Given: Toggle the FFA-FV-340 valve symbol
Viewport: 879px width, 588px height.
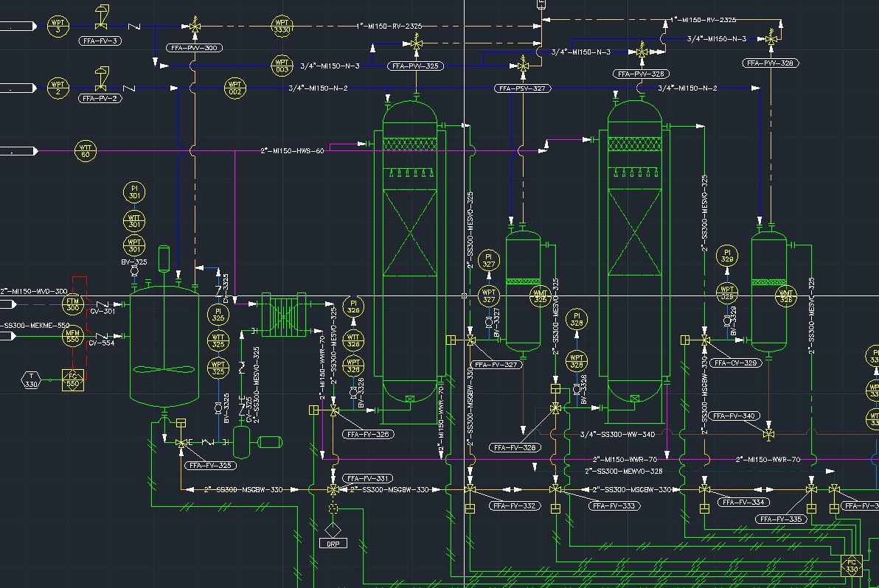Looking at the screenshot, I should (768, 435).
